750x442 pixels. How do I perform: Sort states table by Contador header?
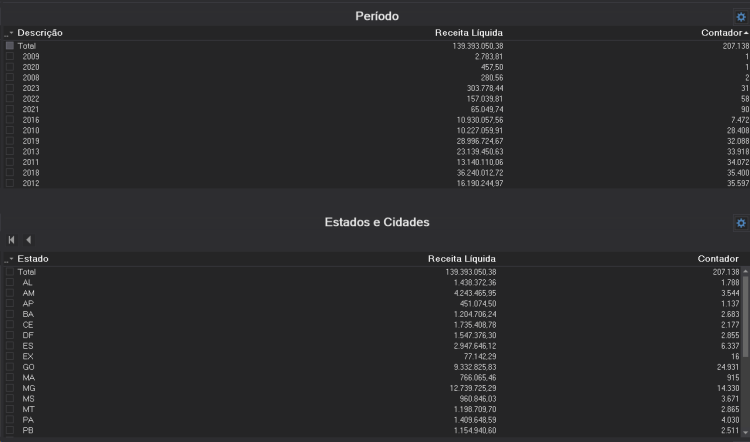coord(718,259)
